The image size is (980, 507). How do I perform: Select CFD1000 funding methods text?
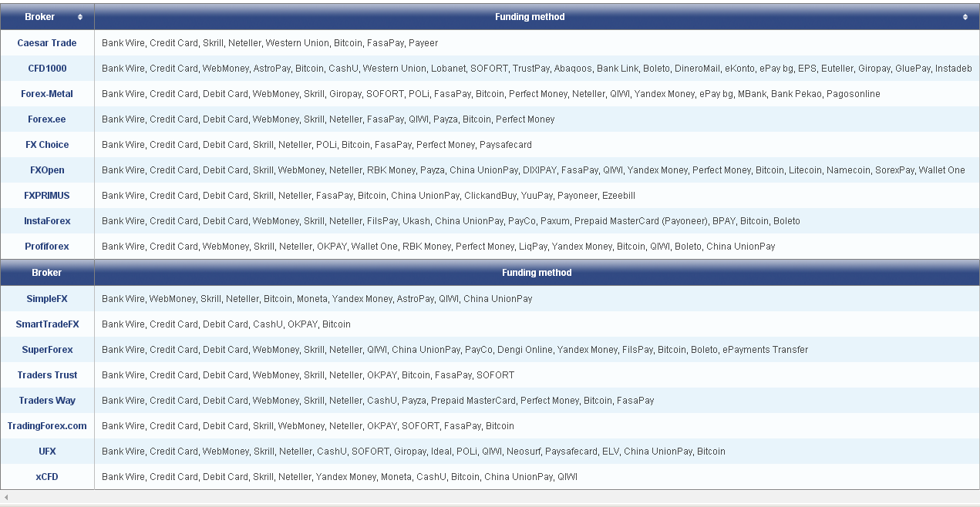[x=537, y=69]
